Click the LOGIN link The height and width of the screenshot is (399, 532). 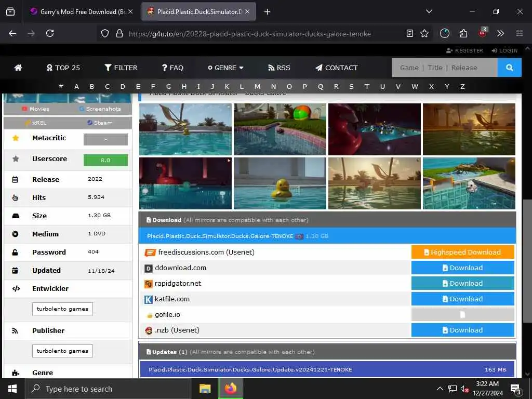(x=505, y=50)
